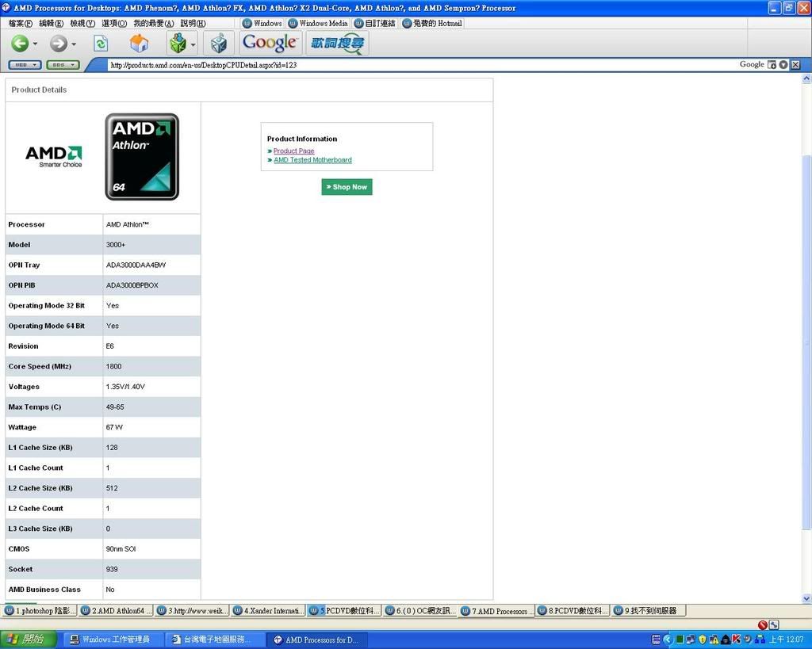Click the AMD Athlon 64 badge image
Image resolution: width=812 pixels, height=649 pixels.
pyautogui.click(x=142, y=157)
